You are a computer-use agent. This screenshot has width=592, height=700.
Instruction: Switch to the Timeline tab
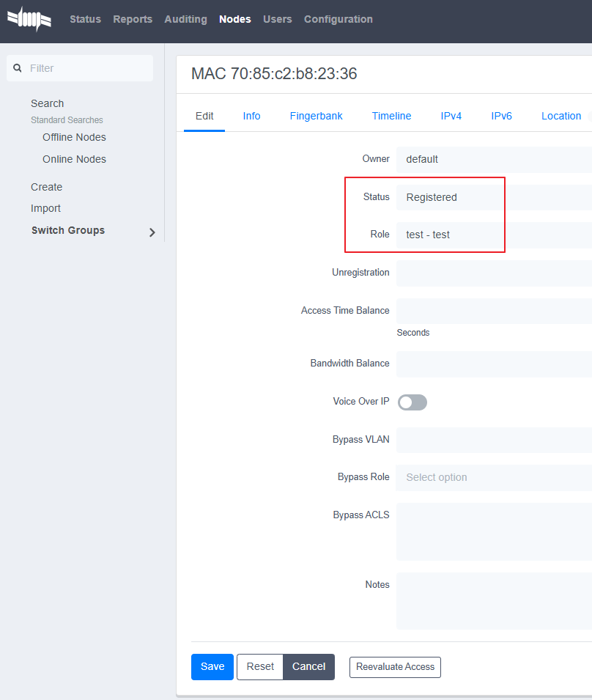392,116
